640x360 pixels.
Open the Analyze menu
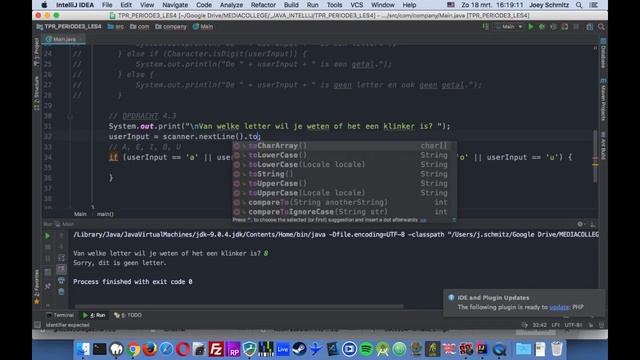(231, 5)
